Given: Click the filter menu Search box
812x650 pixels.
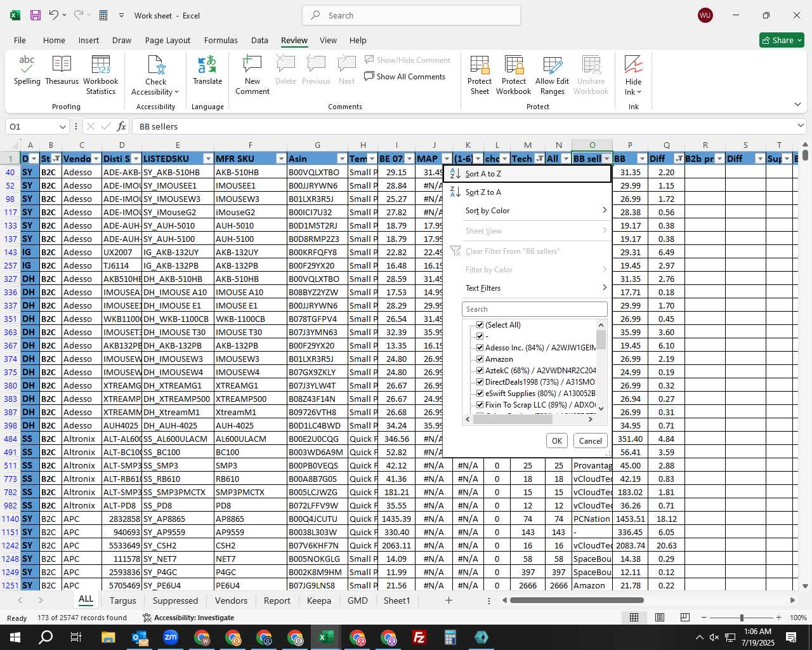Looking at the screenshot, I should 535,309.
